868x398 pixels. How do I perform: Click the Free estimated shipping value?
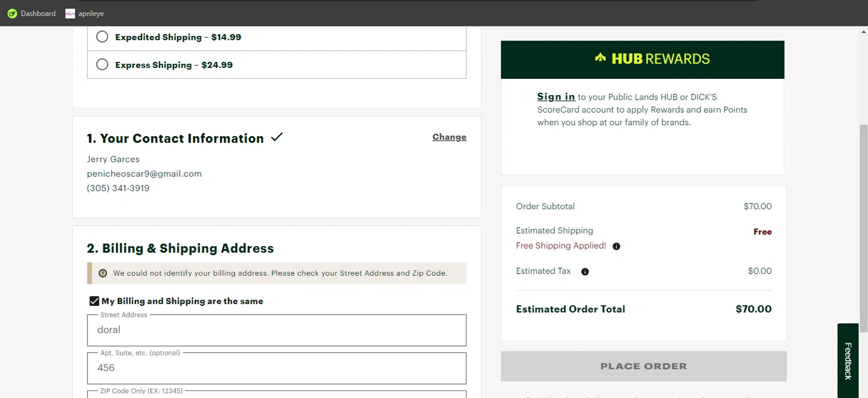[763, 232]
